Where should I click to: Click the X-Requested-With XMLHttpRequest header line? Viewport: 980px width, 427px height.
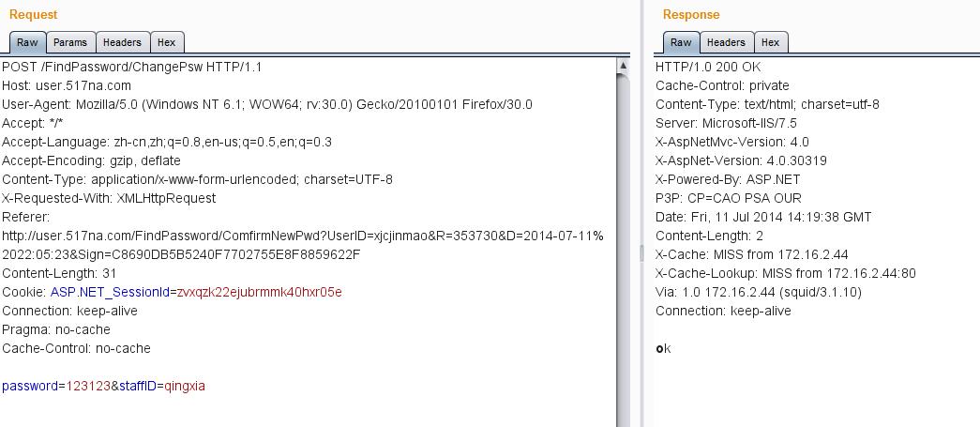(109, 198)
